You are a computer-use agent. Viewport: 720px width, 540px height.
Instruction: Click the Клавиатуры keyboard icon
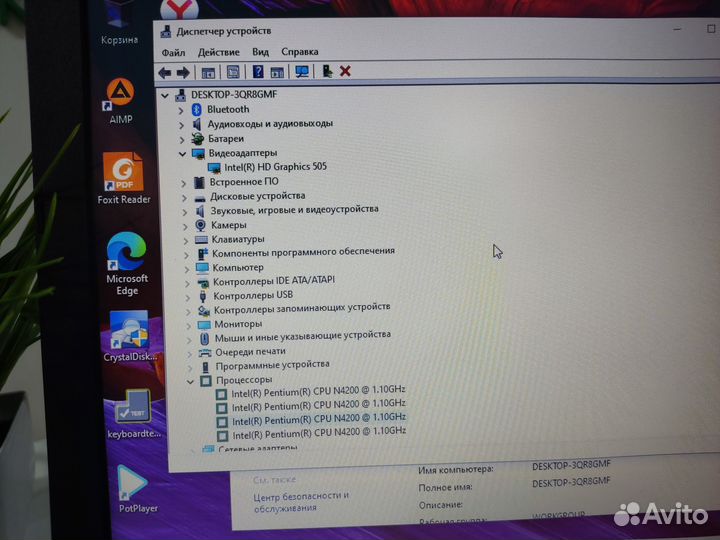201,240
